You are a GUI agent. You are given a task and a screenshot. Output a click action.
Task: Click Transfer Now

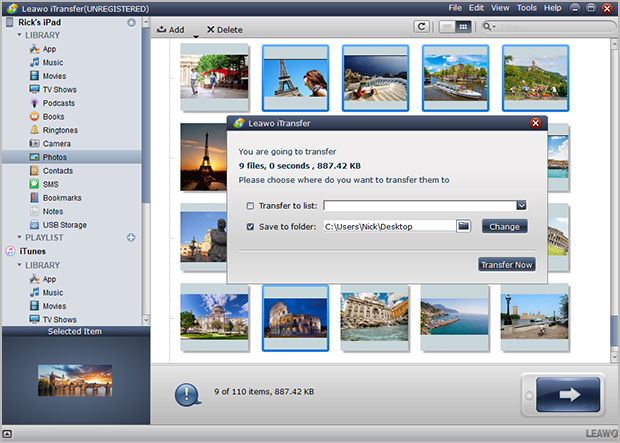507,265
